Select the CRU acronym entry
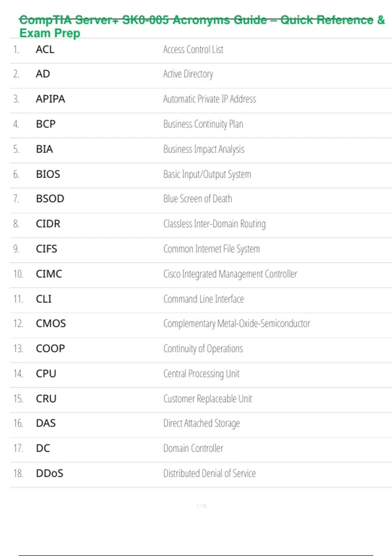Screen dimensions: 392x556 point(46,399)
